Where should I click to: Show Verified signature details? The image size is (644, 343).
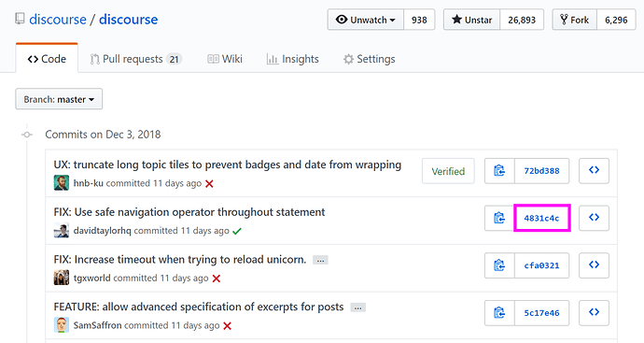pyautogui.click(x=448, y=171)
